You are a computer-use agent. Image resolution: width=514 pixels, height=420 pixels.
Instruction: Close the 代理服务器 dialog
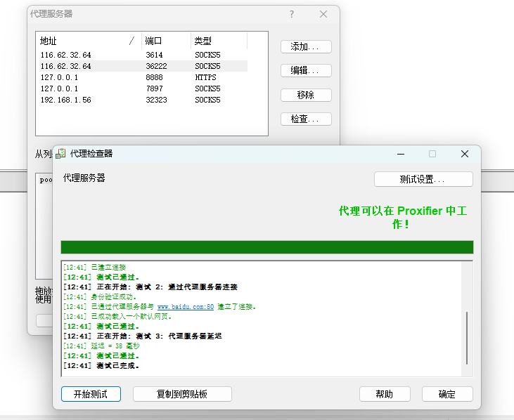[x=323, y=14]
